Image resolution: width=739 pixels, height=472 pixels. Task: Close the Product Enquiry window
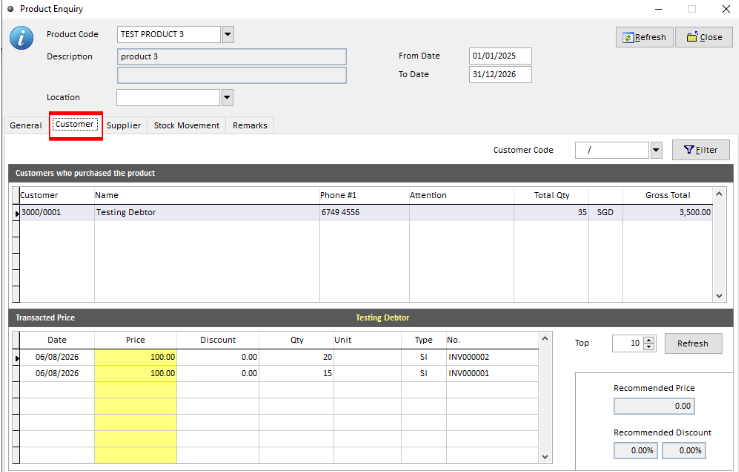726,9
